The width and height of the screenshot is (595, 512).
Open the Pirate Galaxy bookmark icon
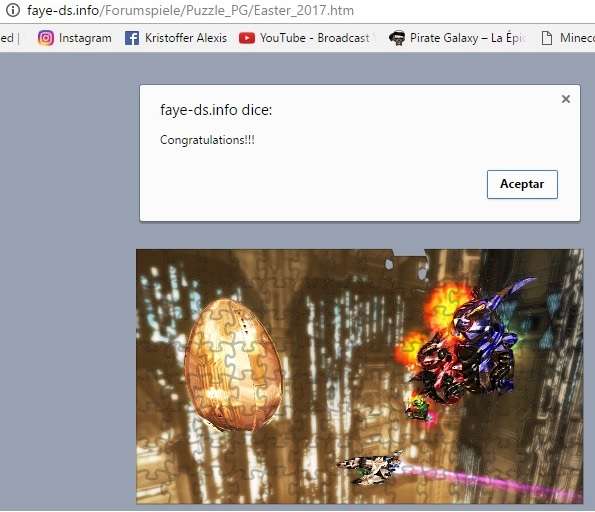(397, 38)
